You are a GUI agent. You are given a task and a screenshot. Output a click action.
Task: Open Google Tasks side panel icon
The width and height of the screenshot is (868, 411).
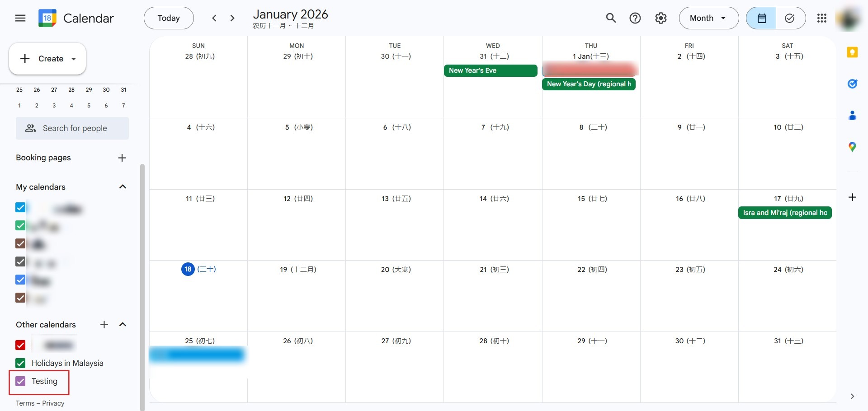coord(852,84)
